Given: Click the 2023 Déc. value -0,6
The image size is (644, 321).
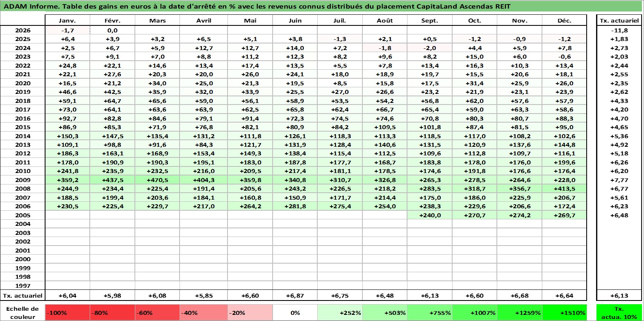Looking at the screenshot, I should [564, 57].
